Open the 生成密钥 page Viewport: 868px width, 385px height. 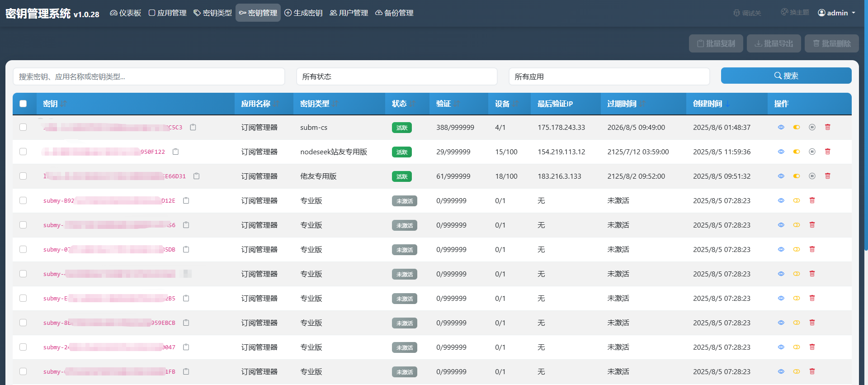pos(303,13)
